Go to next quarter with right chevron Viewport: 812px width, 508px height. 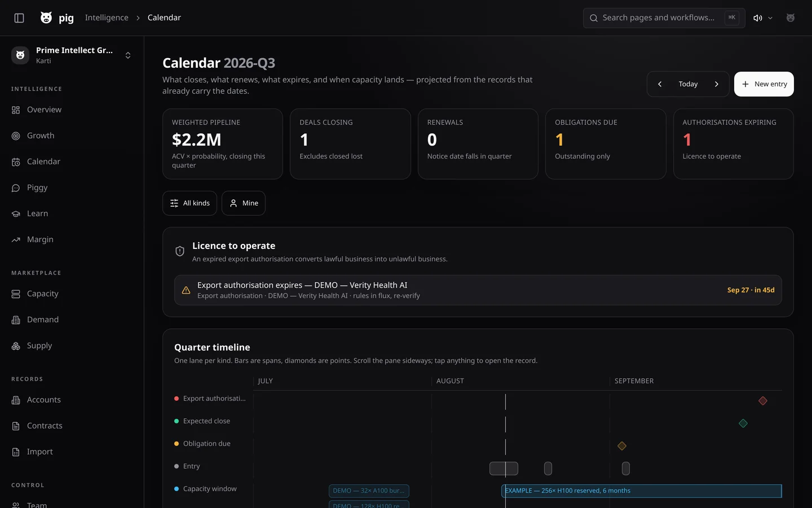pos(717,84)
